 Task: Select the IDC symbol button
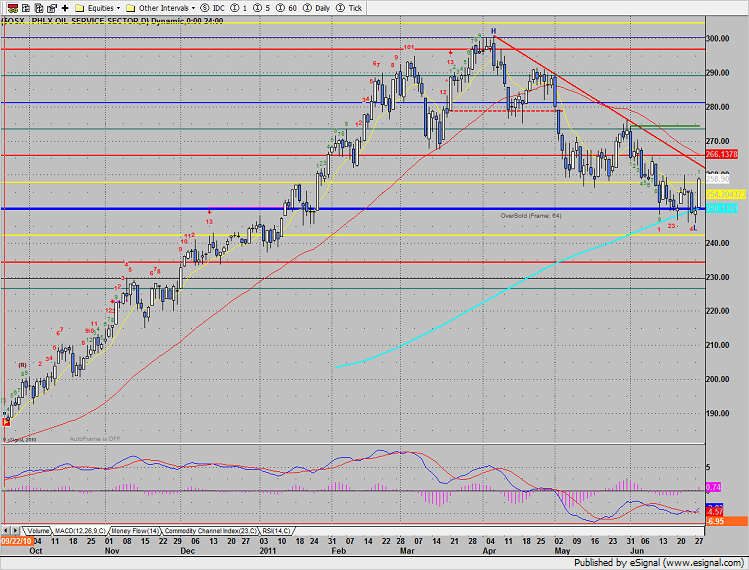[x=213, y=8]
